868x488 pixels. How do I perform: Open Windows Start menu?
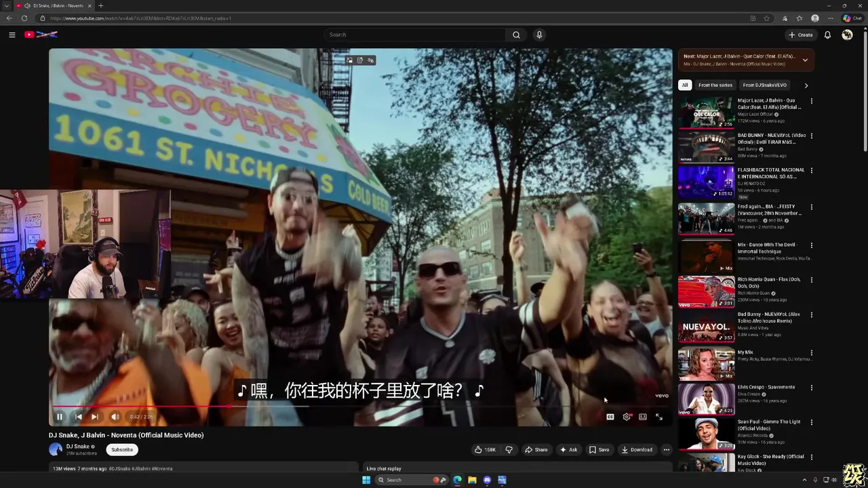[366, 480]
